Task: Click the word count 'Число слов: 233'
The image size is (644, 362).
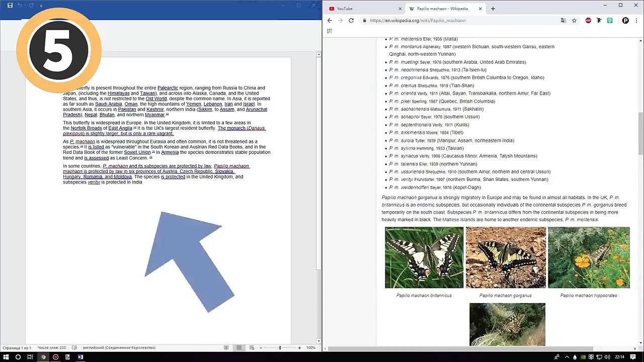Action: point(52,348)
